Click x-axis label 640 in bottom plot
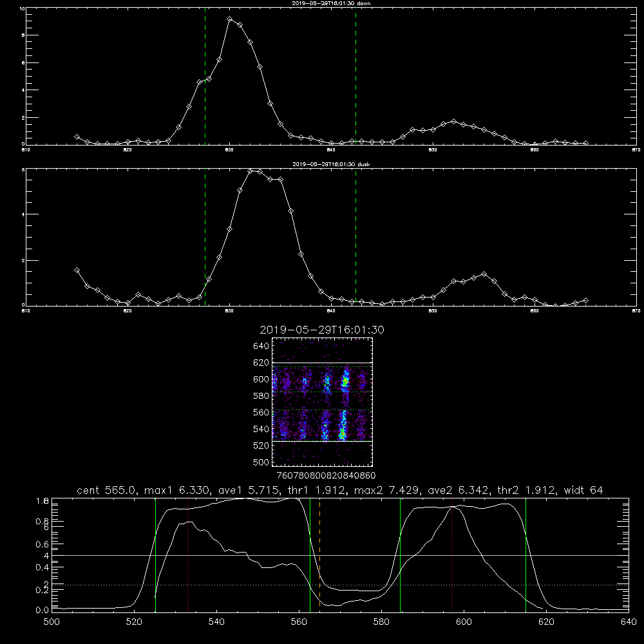 (x=629, y=622)
